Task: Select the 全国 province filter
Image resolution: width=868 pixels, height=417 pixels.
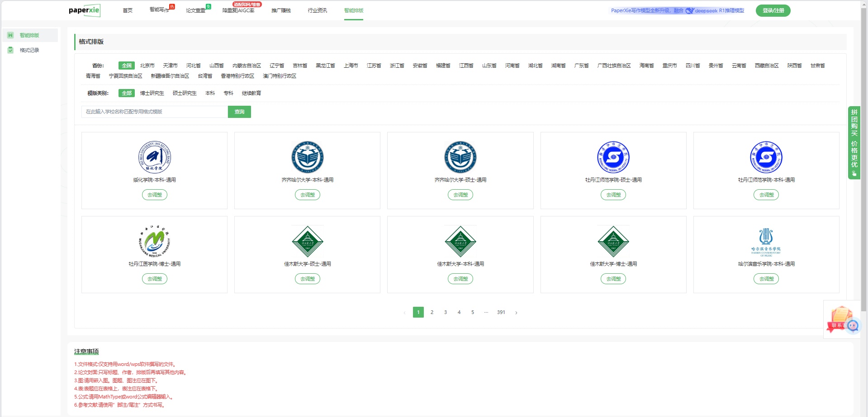Action: [127, 66]
